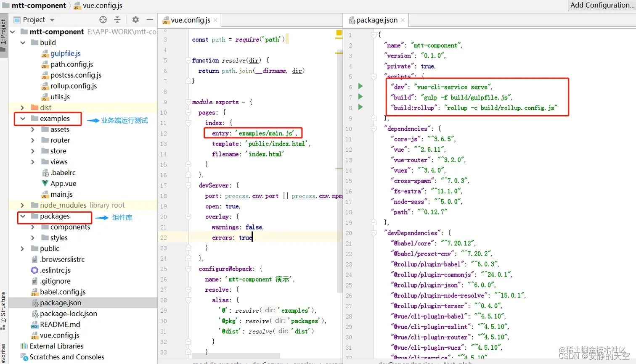Expand the views folder
The height and width of the screenshot is (364, 636).
pyautogui.click(x=33, y=162)
